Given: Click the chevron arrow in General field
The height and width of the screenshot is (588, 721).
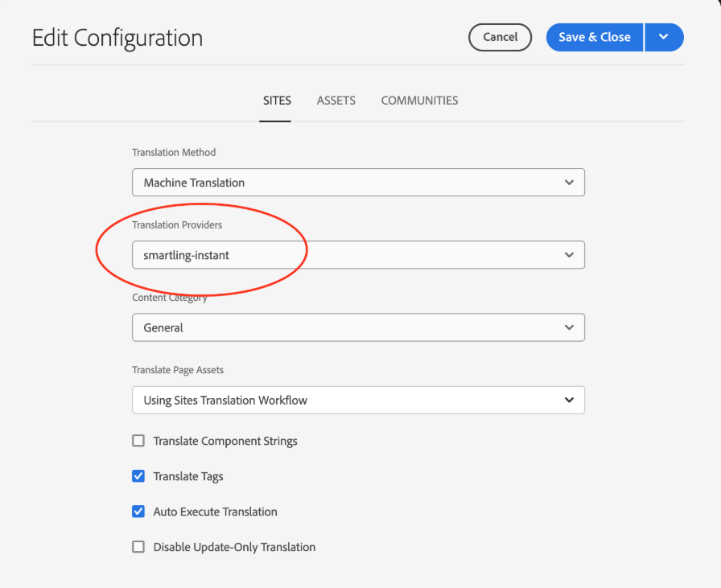Looking at the screenshot, I should pyautogui.click(x=569, y=327).
